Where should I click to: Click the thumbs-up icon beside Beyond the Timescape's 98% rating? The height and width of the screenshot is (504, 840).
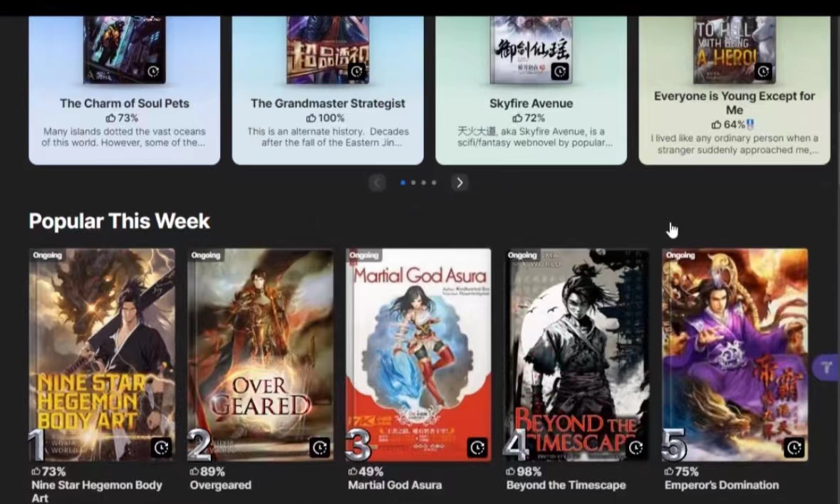(x=511, y=471)
